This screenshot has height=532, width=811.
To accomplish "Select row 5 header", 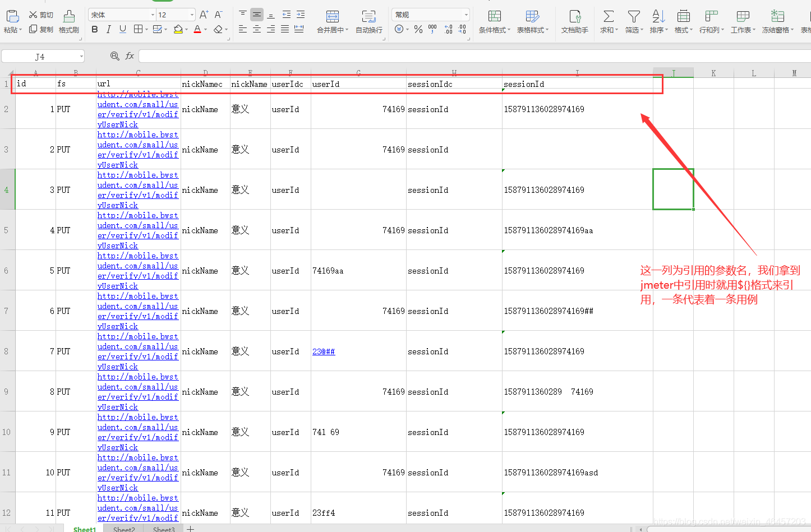I will tap(7, 230).
